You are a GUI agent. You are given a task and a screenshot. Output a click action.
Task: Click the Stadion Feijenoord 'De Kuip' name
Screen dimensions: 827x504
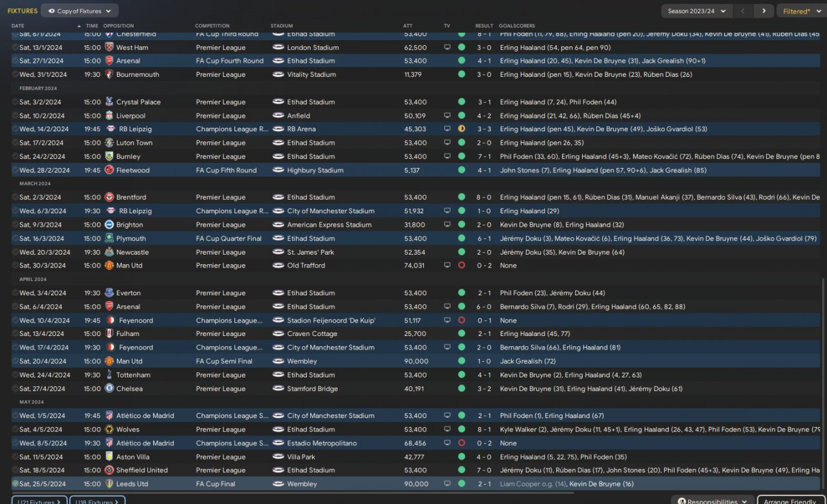click(x=331, y=320)
